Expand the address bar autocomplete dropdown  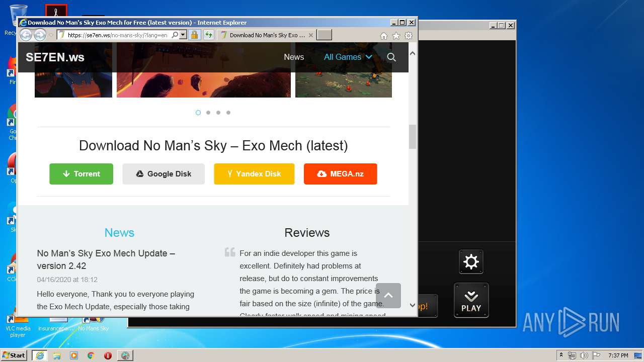click(183, 35)
